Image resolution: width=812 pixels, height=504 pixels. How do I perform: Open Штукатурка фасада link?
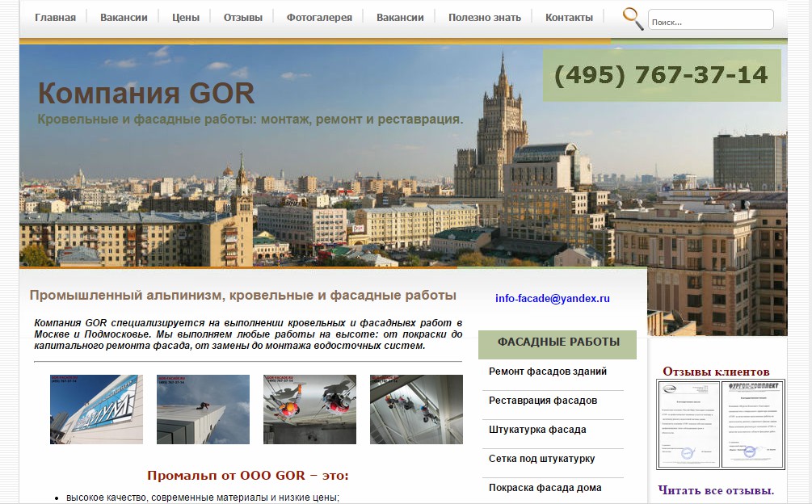coord(537,430)
